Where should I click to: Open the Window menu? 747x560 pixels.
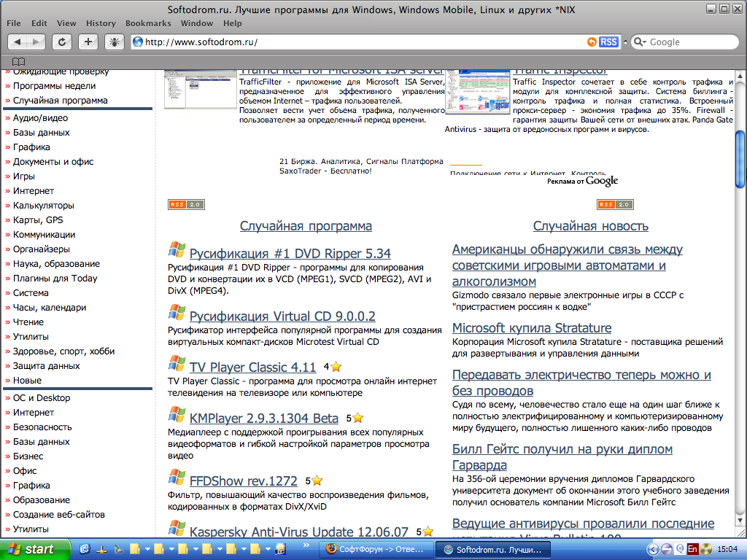[x=197, y=23]
